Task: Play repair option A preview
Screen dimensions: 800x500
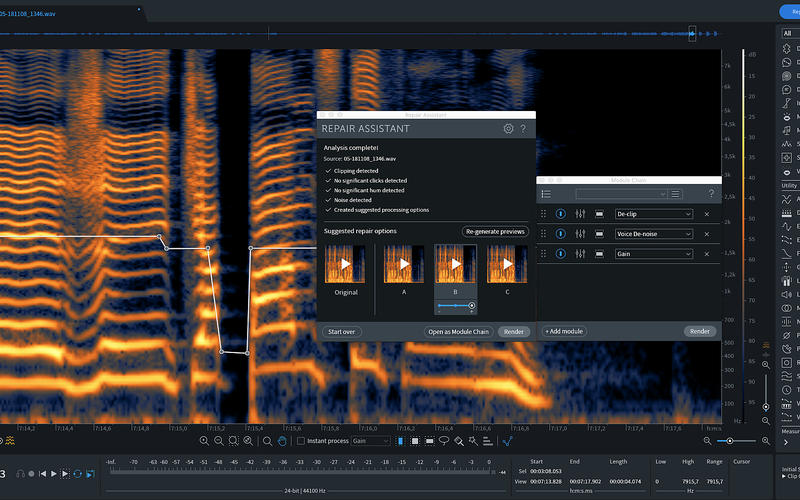Action: click(404, 264)
